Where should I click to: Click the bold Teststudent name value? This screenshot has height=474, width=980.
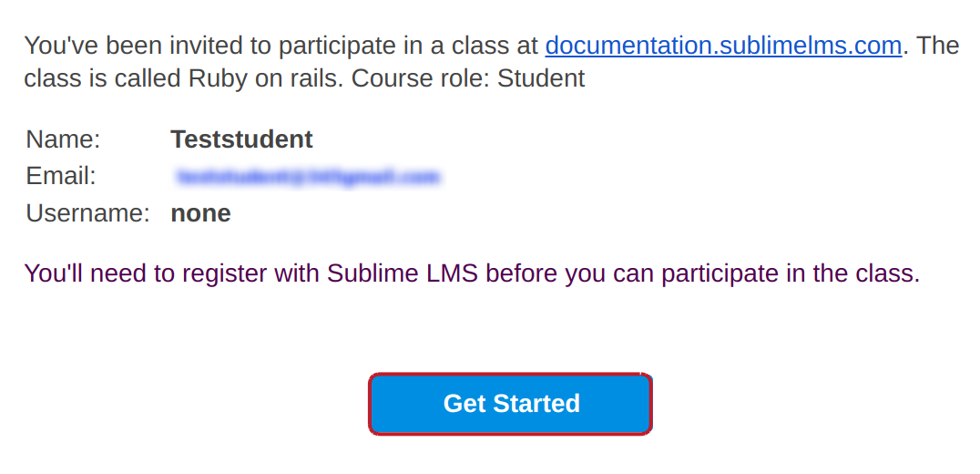point(241,139)
